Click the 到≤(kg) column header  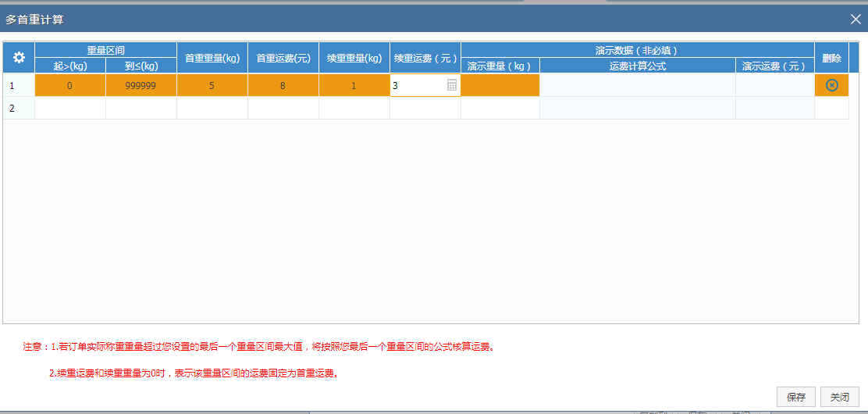[141, 66]
